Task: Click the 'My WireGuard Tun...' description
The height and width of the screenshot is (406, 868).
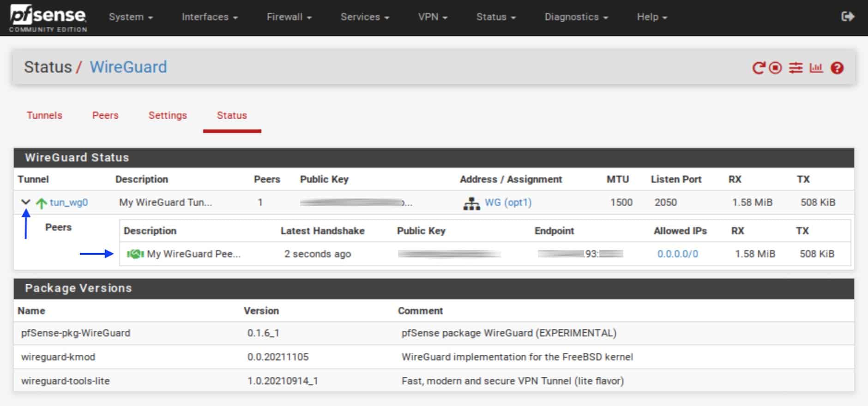Action: tap(166, 203)
